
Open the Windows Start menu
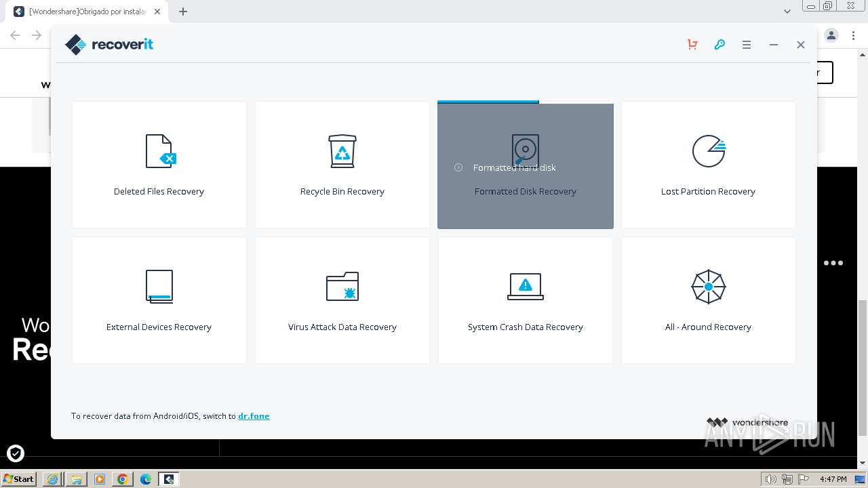[x=18, y=479]
